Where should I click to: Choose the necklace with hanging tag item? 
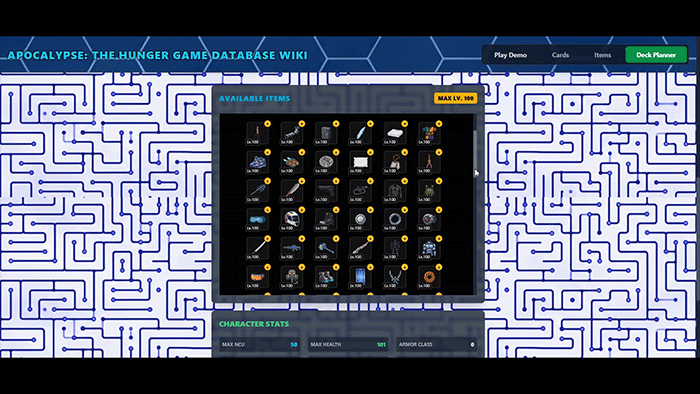pos(395,162)
